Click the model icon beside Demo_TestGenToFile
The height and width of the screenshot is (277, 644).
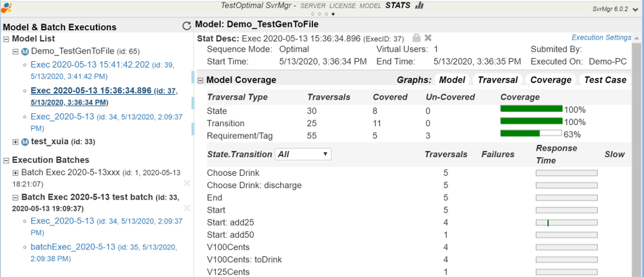click(x=24, y=52)
